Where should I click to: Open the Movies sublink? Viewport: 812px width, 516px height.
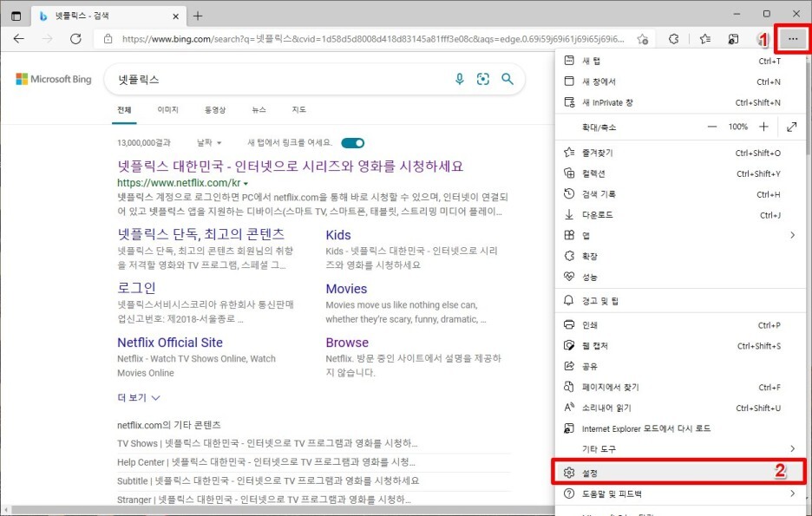coord(346,289)
